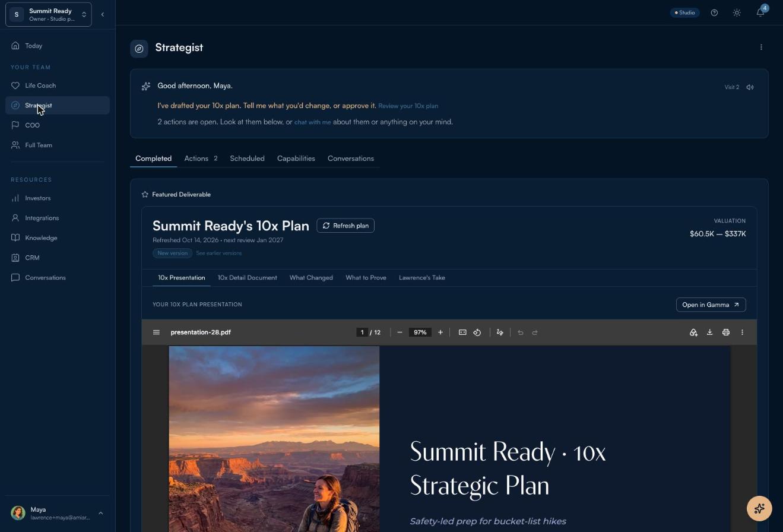Click the 97% zoom level field
Viewport: 783px width, 532px height.
420,332
